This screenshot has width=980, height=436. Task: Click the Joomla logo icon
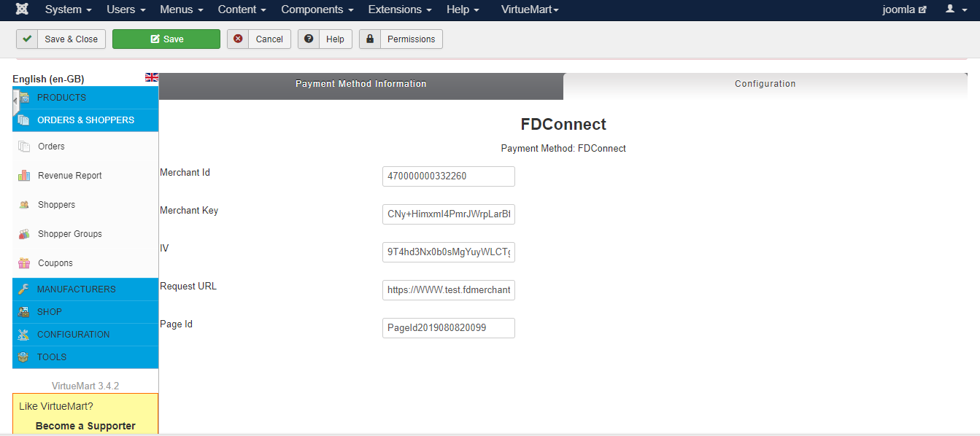[22, 9]
